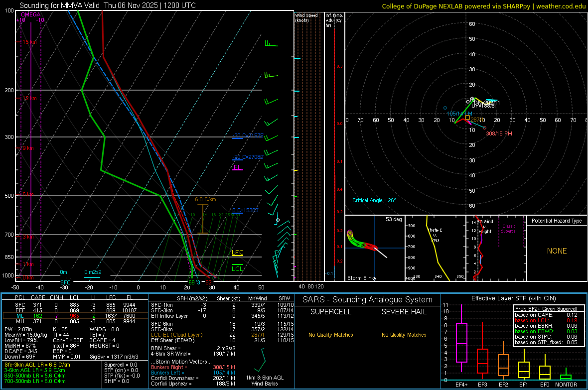The image size is (588, 390).
Task: Click the yellow LFC marker label
Action: [237, 253]
